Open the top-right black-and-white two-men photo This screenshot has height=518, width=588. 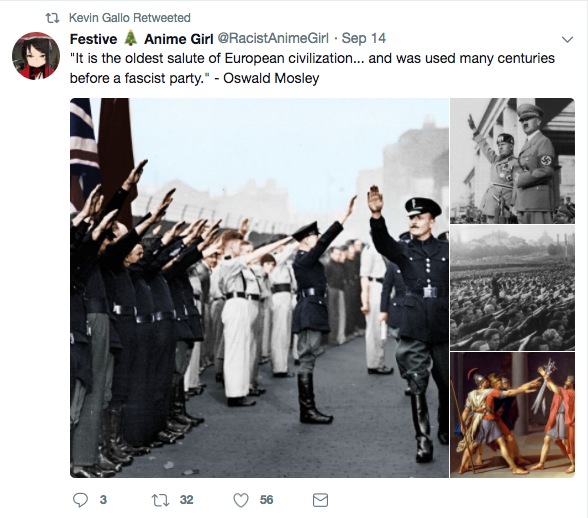[512, 161]
